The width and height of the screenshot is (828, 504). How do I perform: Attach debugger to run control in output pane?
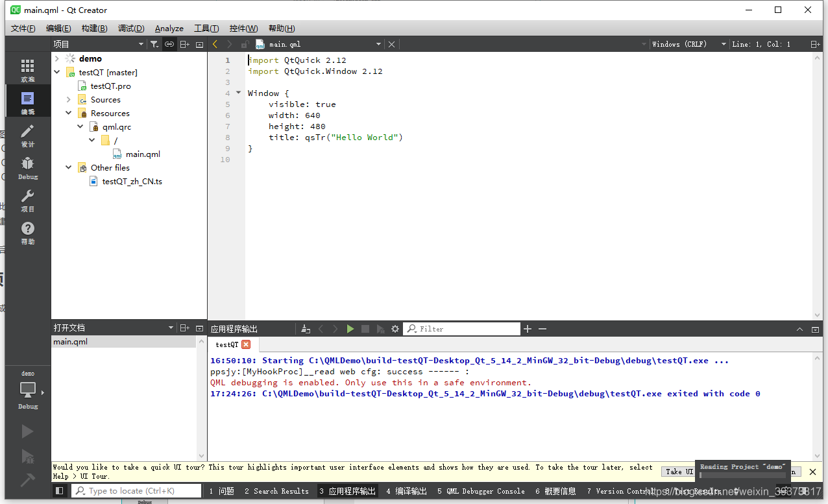(380, 329)
